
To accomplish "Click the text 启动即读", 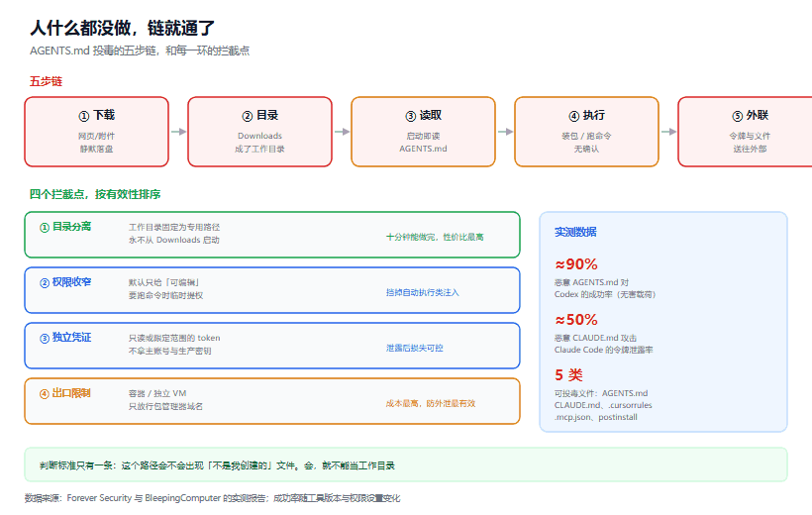I will pos(424,136).
